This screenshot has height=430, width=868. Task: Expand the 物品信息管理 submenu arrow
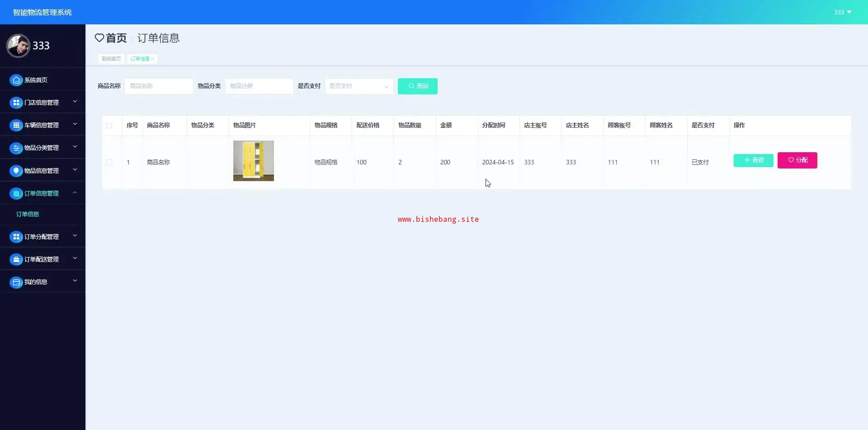coord(75,170)
